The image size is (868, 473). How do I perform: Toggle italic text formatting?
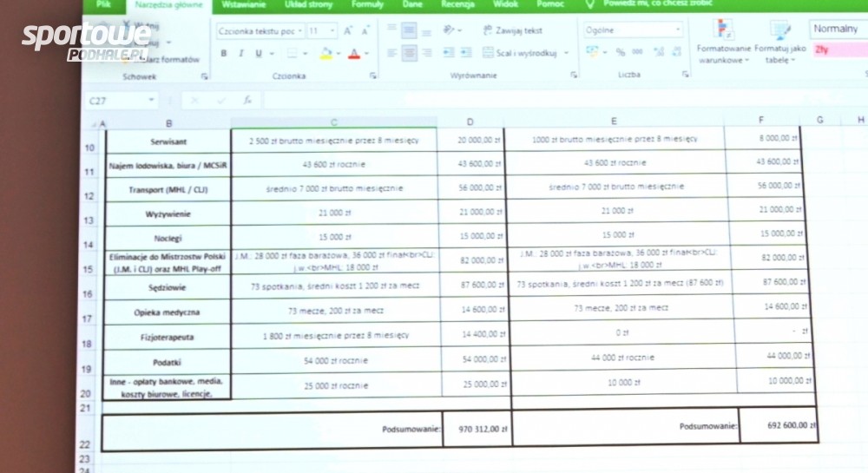click(x=241, y=53)
